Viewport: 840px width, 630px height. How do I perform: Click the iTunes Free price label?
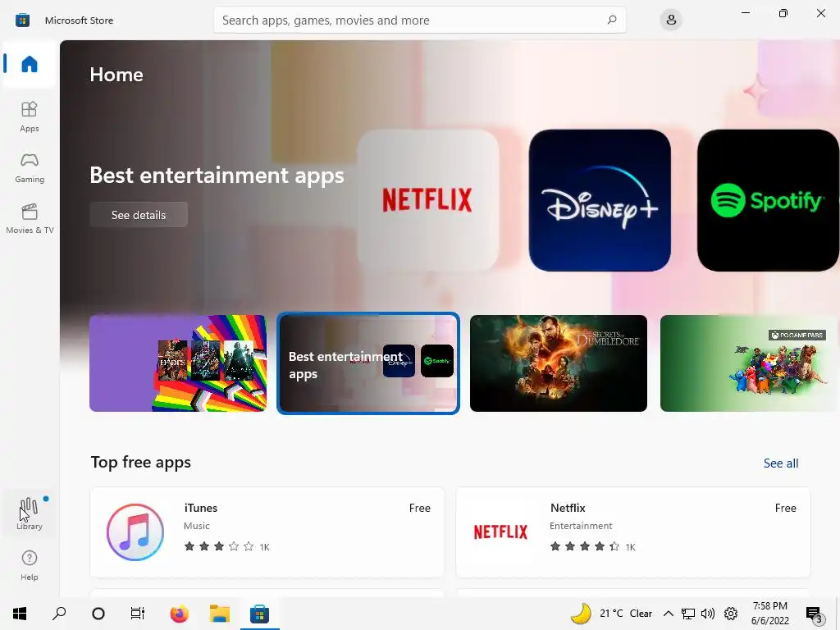(420, 508)
